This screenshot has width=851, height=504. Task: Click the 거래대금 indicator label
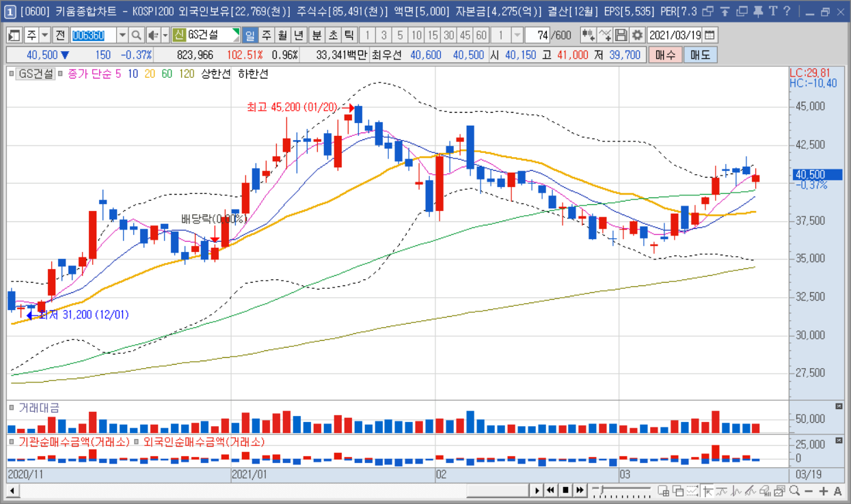click(39, 408)
